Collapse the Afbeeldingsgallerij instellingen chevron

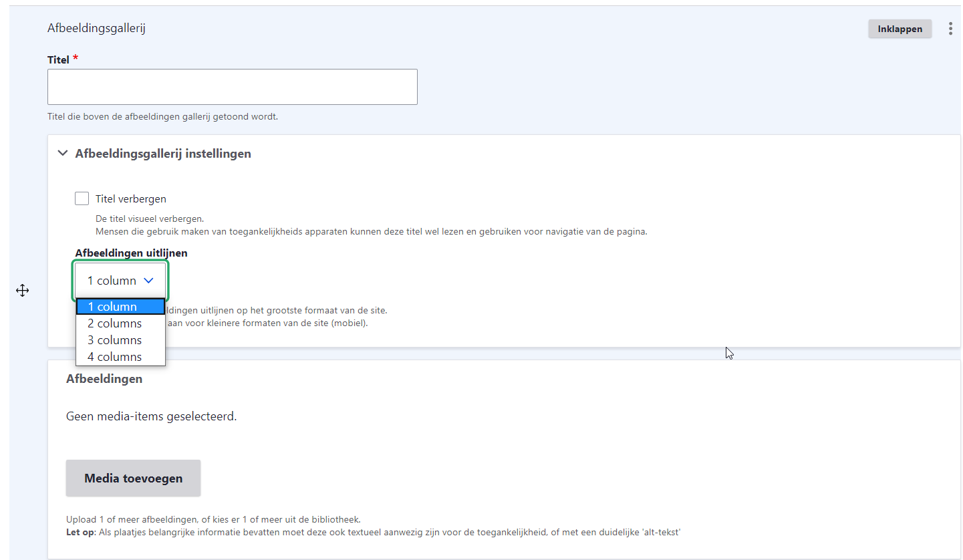coord(63,153)
